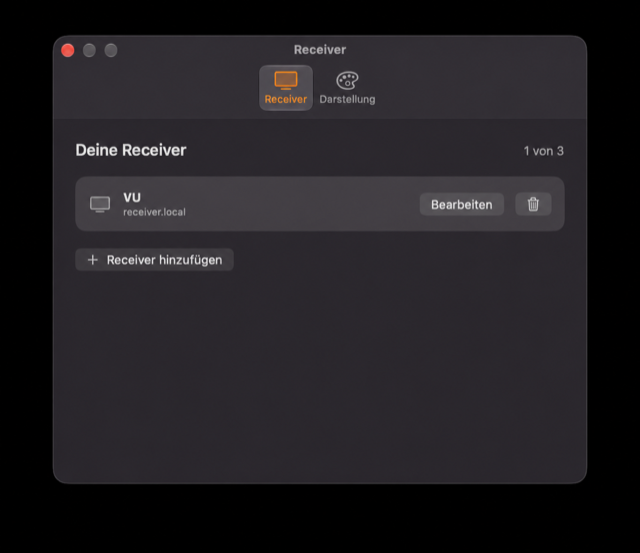Delete the VU receiver via trash icon
The width and height of the screenshot is (640, 553).
pyautogui.click(x=533, y=204)
